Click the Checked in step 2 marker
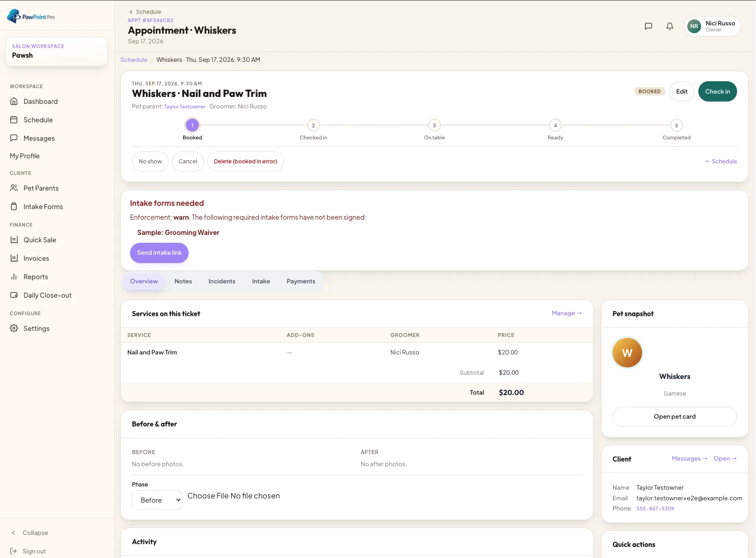 click(313, 125)
